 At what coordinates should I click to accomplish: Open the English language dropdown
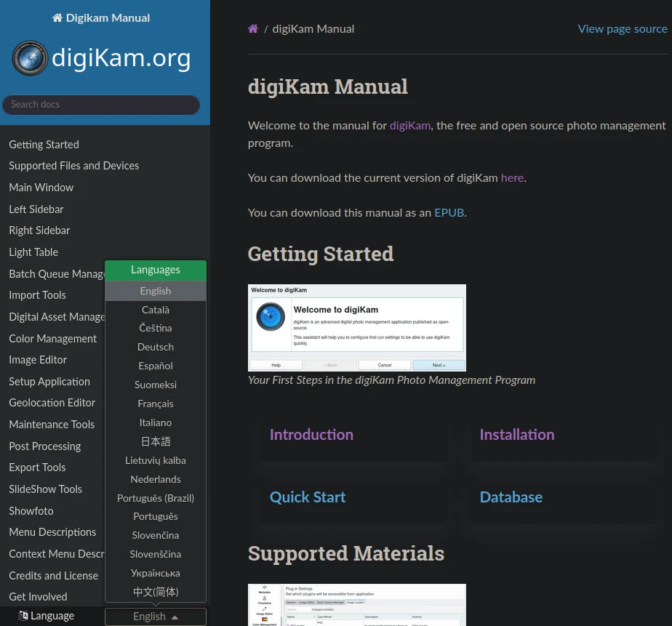(x=155, y=616)
